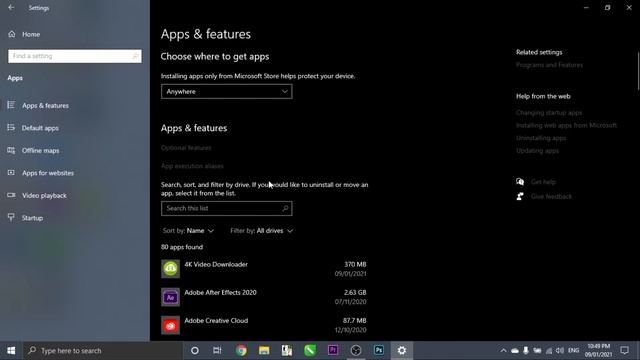
Task: Expand the Filter by All drives dropdown
Action: [262, 231]
